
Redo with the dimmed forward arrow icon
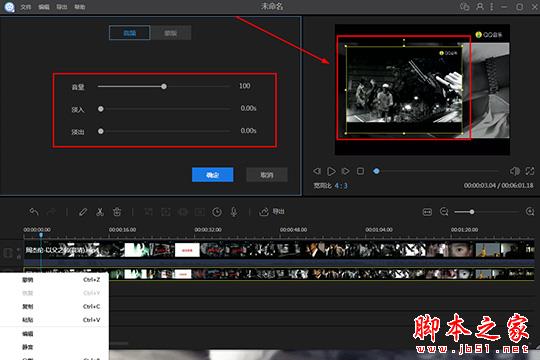click(x=51, y=212)
